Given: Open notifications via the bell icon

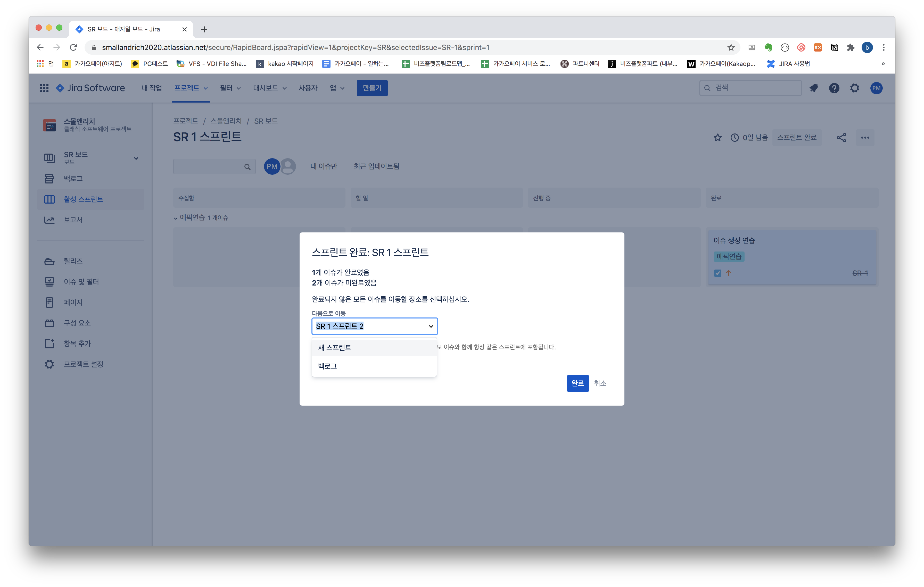Looking at the screenshot, I should click(x=813, y=88).
